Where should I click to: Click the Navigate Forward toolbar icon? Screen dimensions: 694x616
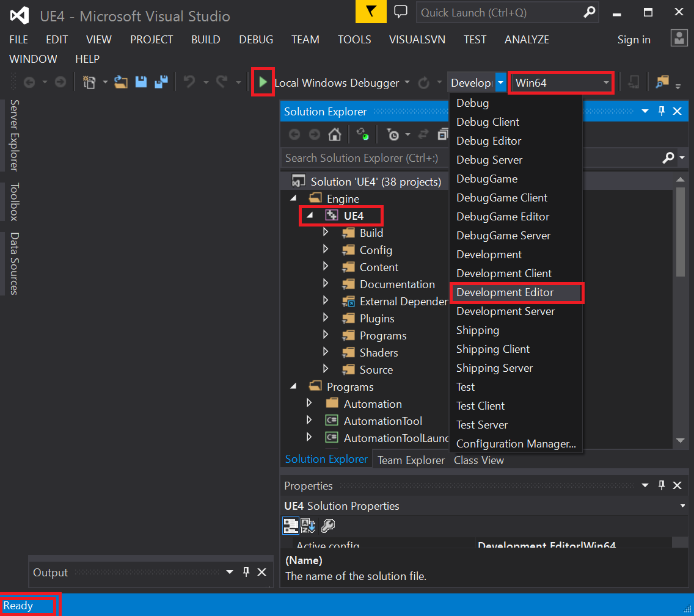tap(60, 82)
